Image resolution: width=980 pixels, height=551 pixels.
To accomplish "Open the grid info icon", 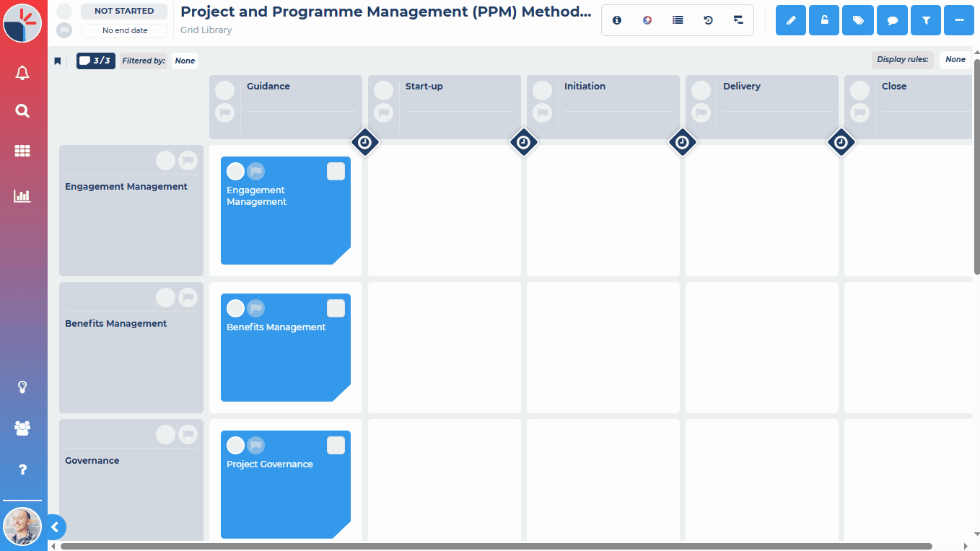I will coord(617,20).
